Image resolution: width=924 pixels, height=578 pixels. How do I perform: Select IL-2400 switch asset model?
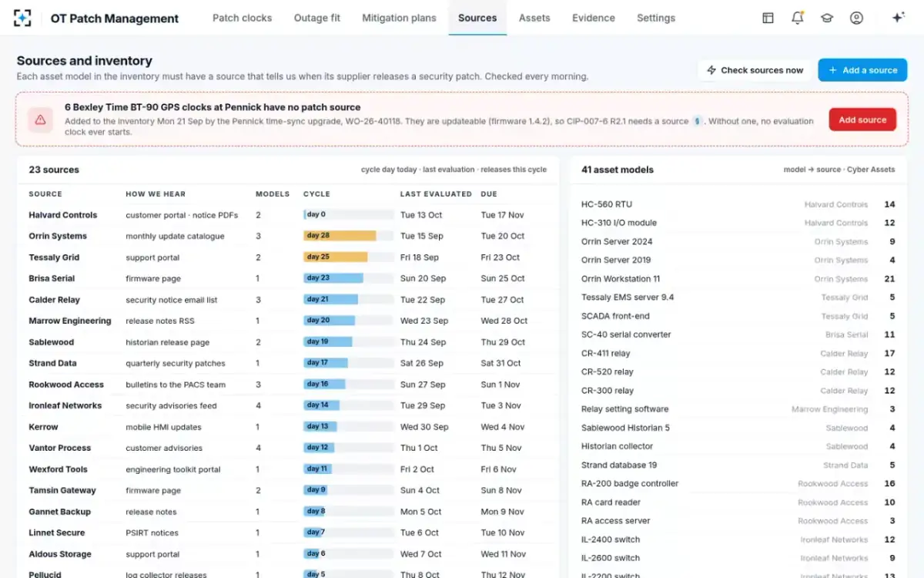click(611, 539)
